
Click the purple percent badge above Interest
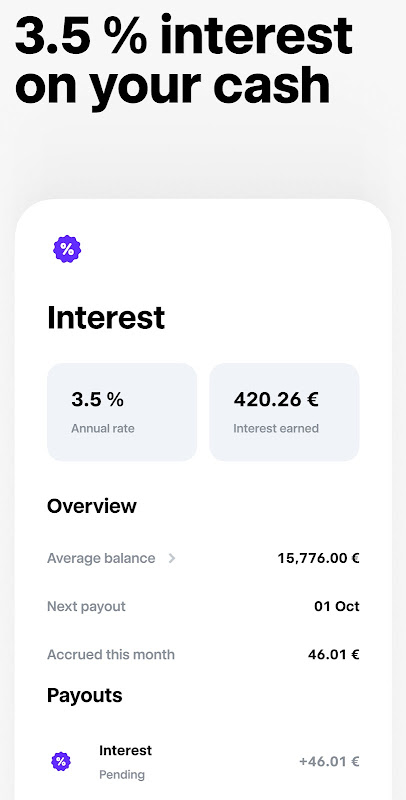pyautogui.click(x=67, y=249)
